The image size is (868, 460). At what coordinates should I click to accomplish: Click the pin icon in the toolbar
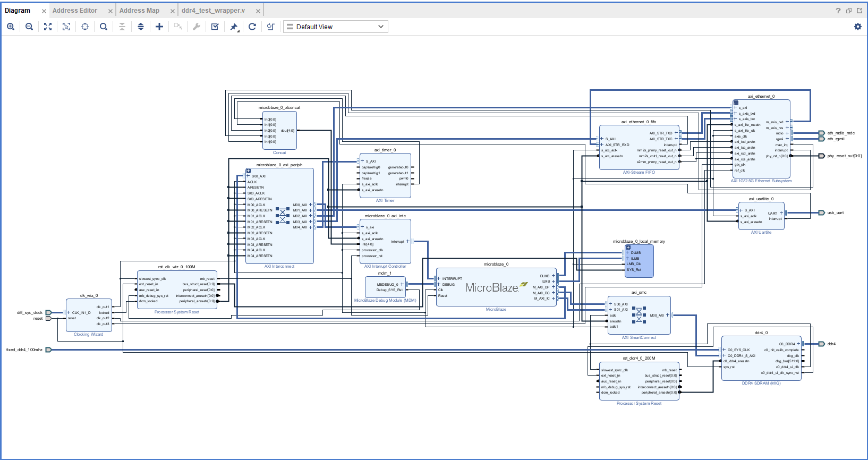pos(234,27)
